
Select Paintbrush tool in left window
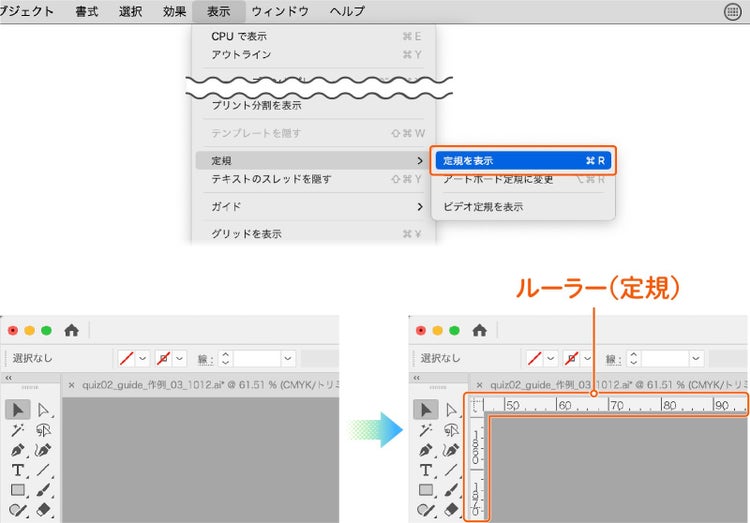tap(43, 490)
